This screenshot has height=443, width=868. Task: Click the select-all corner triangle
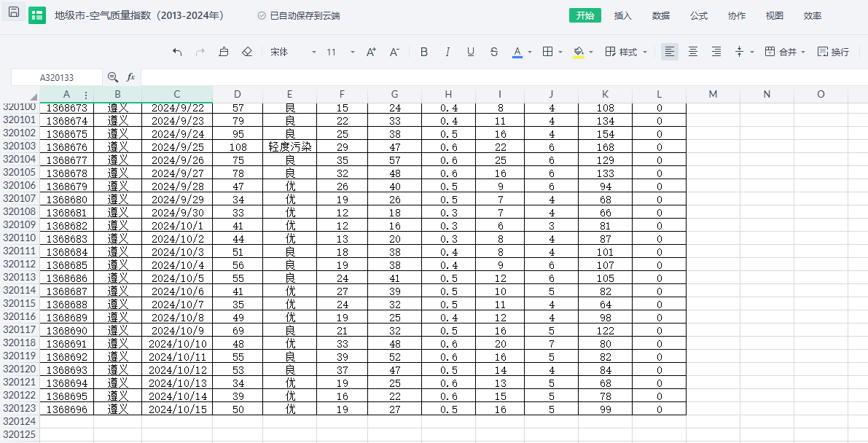pos(34,97)
